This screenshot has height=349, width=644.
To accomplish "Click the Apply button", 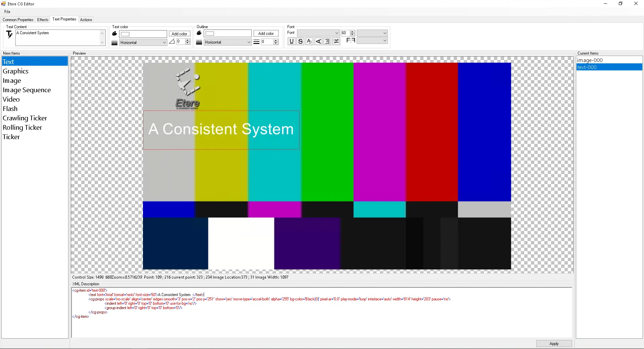I will click(554, 344).
